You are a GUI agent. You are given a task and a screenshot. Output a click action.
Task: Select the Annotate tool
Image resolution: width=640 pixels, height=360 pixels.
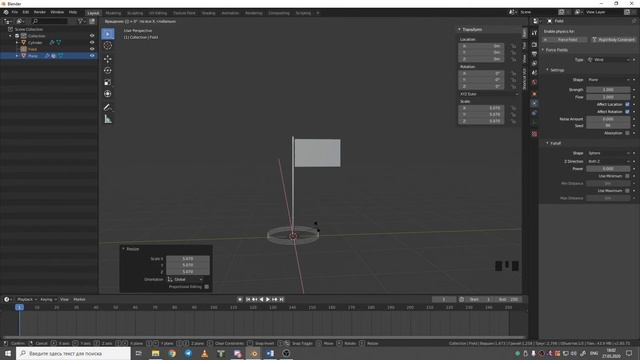(x=108, y=108)
